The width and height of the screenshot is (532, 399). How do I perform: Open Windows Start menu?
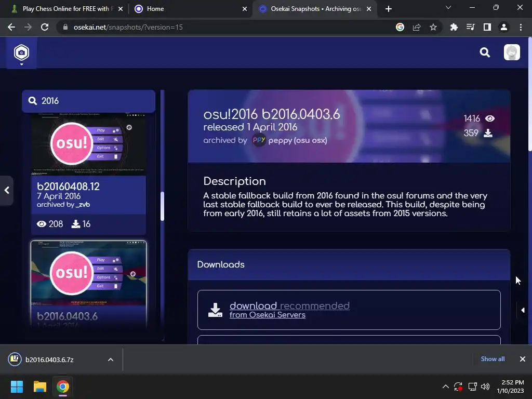pyautogui.click(x=17, y=387)
